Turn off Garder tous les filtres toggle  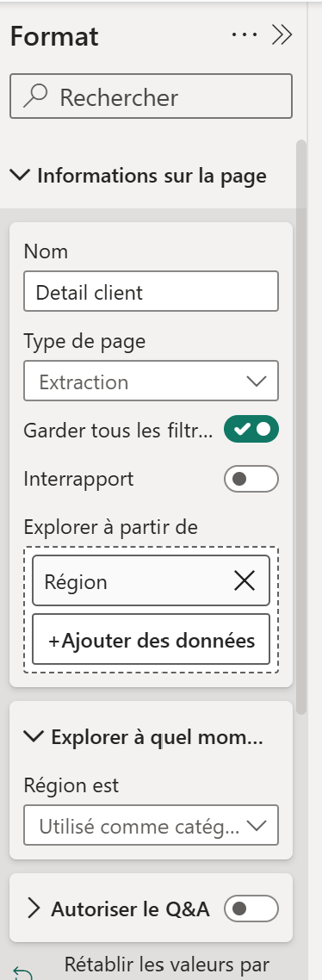tap(251, 430)
